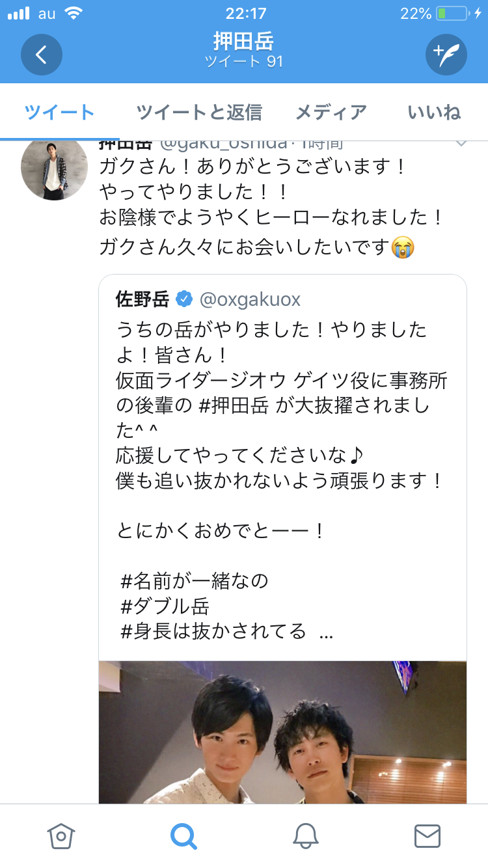The height and width of the screenshot is (868, 488).
Task: Open the Messages envelope icon
Action: (x=427, y=835)
